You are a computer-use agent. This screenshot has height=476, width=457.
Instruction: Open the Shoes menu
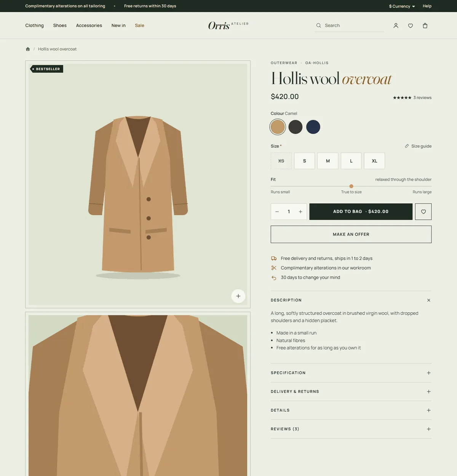click(x=60, y=26)
